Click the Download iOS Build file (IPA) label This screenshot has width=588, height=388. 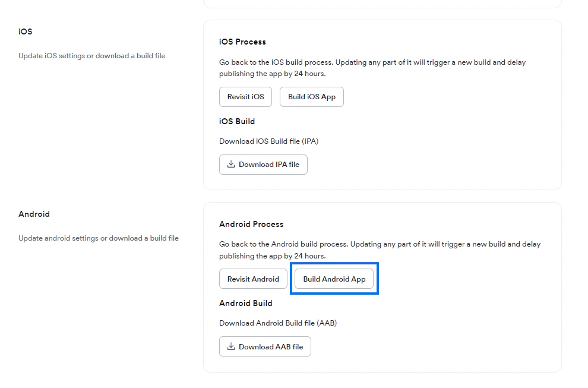[x=268, y=141]
